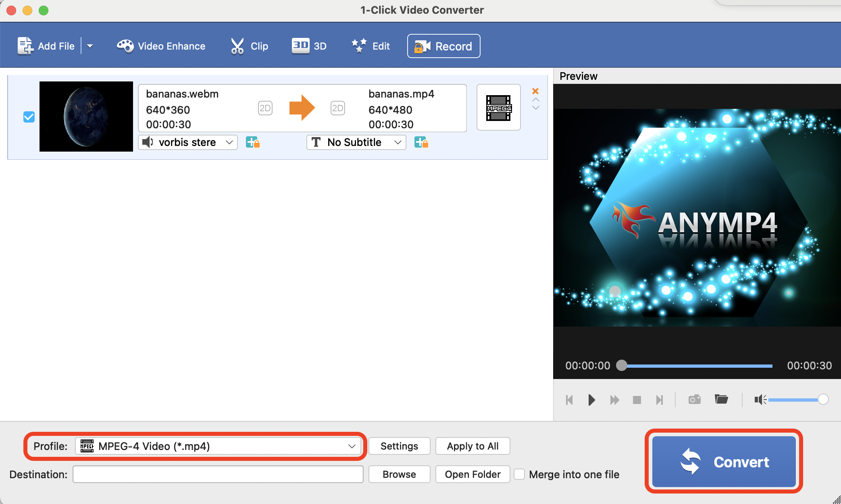Open the vorbis stereo audio track dropdown
The height and width of the screenshot is (504, 841).
[188, 142]
